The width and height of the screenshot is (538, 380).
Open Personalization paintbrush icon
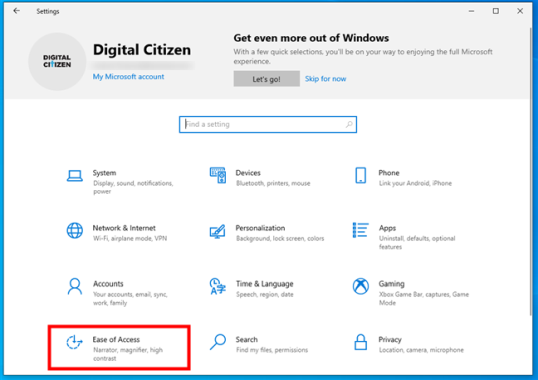218,231
